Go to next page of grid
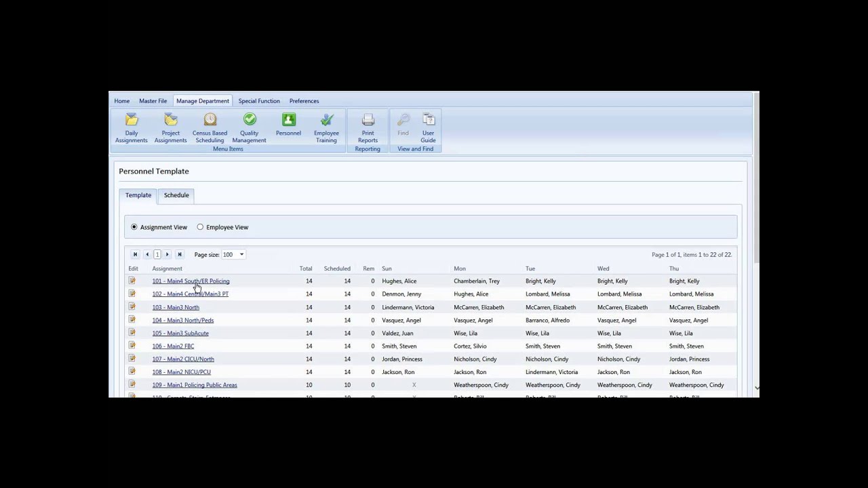Image resolution: width=868 pixels, height=488 pixels. (x=167, y=254)
